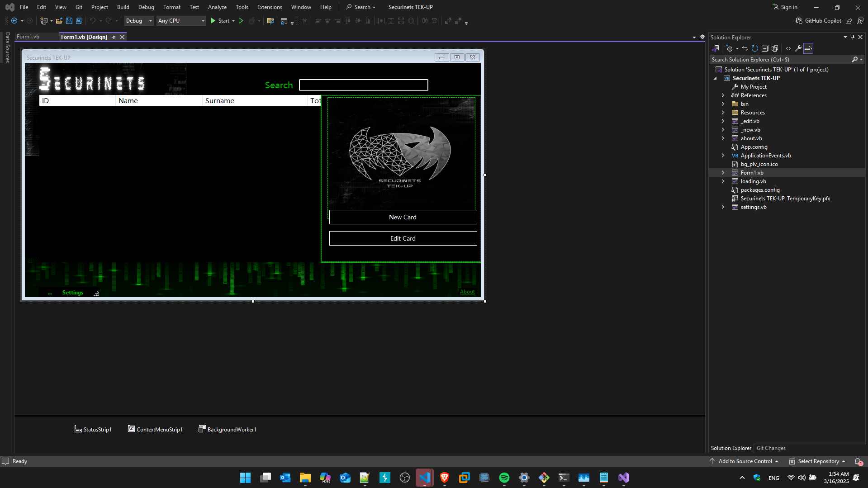This screenshot has height=488, width=868.
Task: Start without debugging using the hollow play icon
Action: pyautogui.click(x=241, y=21)
